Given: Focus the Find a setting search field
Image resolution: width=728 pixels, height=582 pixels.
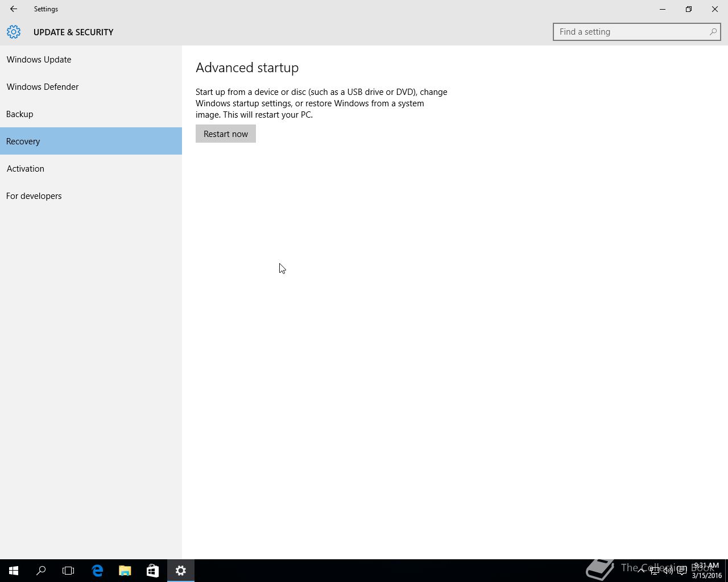Looking at the screenshot, I should tap(637, 32).
